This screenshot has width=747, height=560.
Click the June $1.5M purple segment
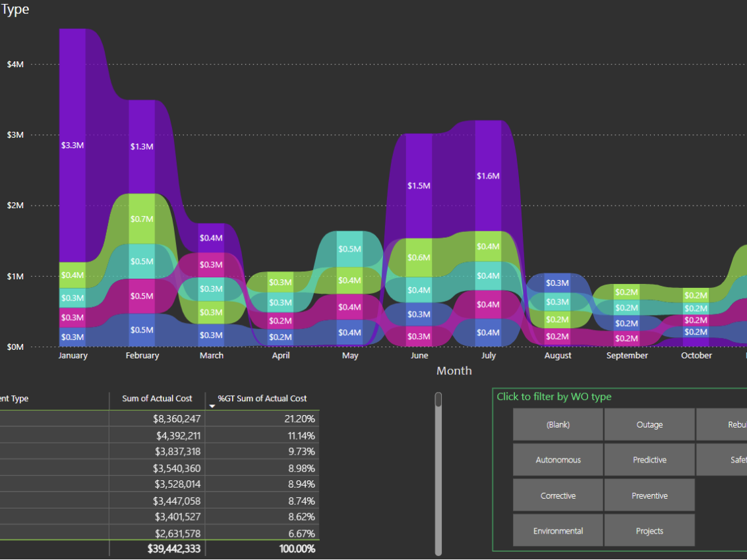(x=419, y=186)
